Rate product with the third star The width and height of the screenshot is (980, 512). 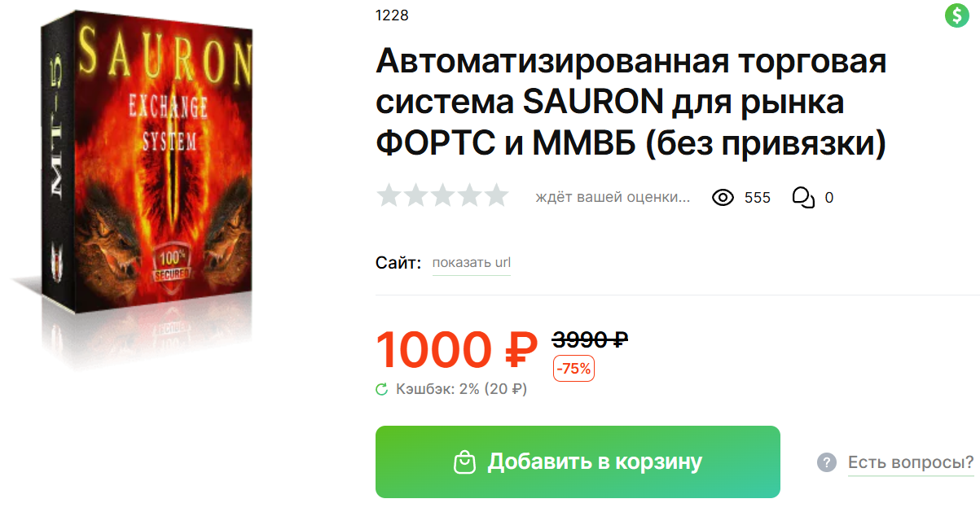(442, 195)
